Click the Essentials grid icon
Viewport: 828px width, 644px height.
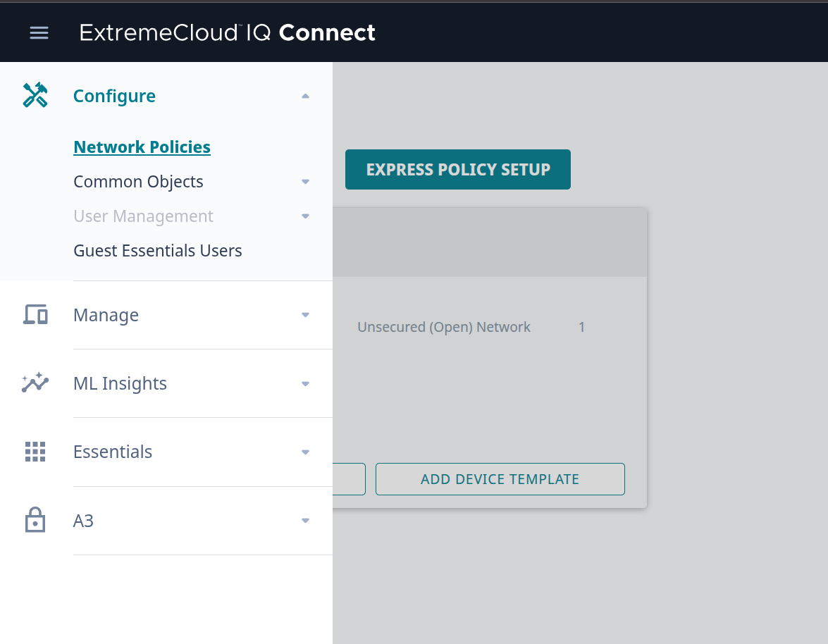[35, 452]
